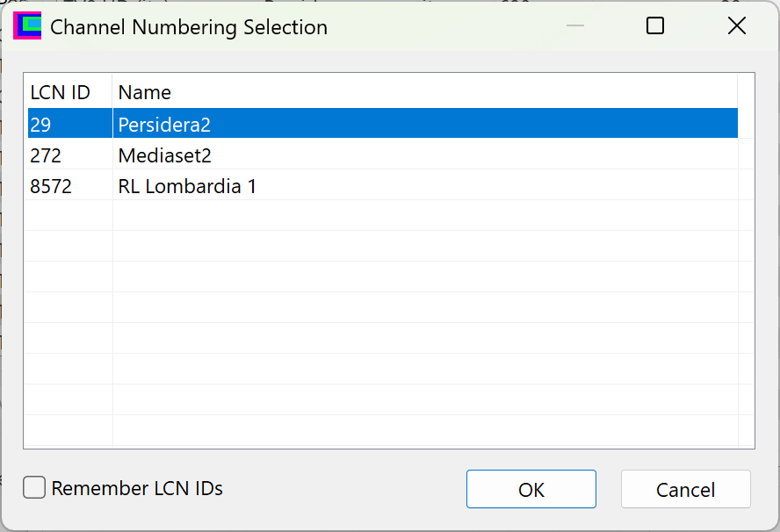Choose the row with LCN ID 272
This screenshot has width=780, height=532.
click(46, 156)
